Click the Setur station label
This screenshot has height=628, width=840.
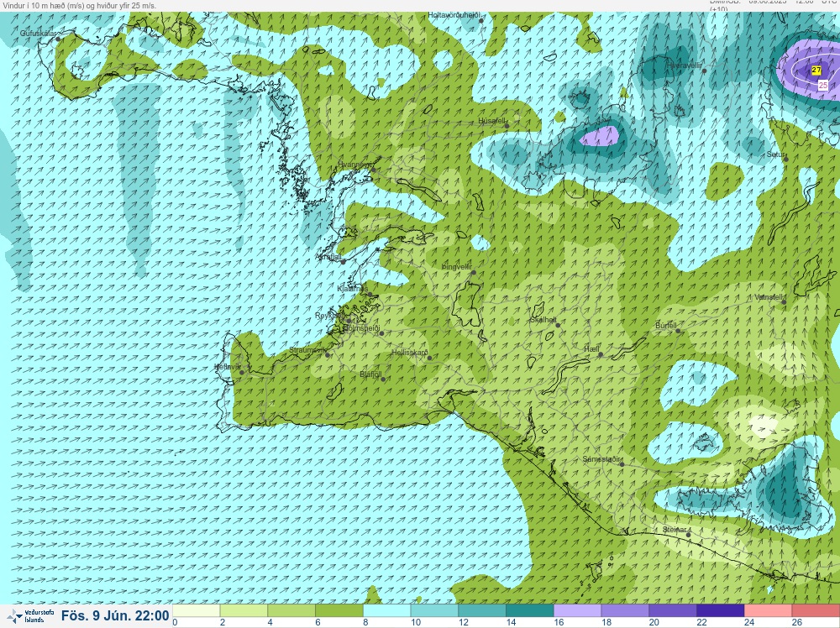point(775,154)
